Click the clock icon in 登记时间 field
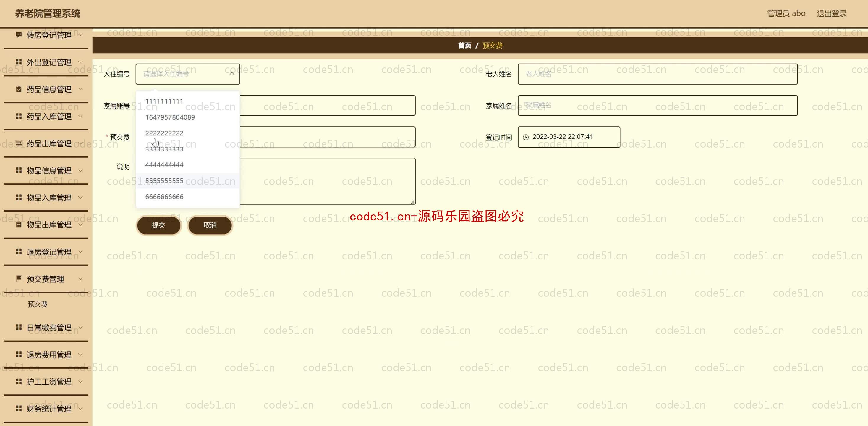The width and height of the screenshot is (868, 426). click(x=526, y=137)
